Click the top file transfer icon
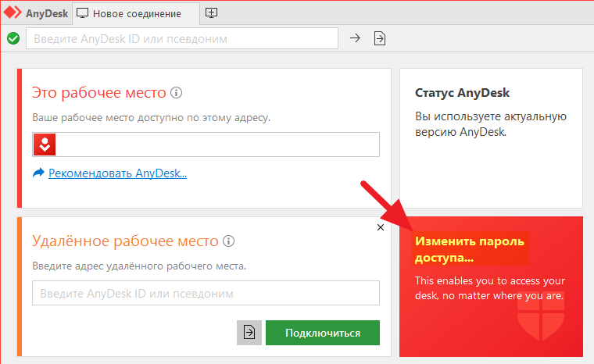 (x=380, y=38)
